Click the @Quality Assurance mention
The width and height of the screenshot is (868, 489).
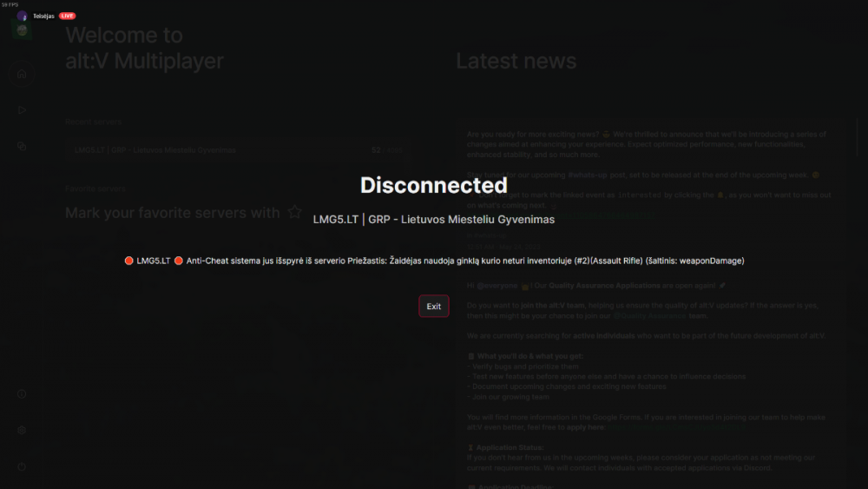point(649,315)
